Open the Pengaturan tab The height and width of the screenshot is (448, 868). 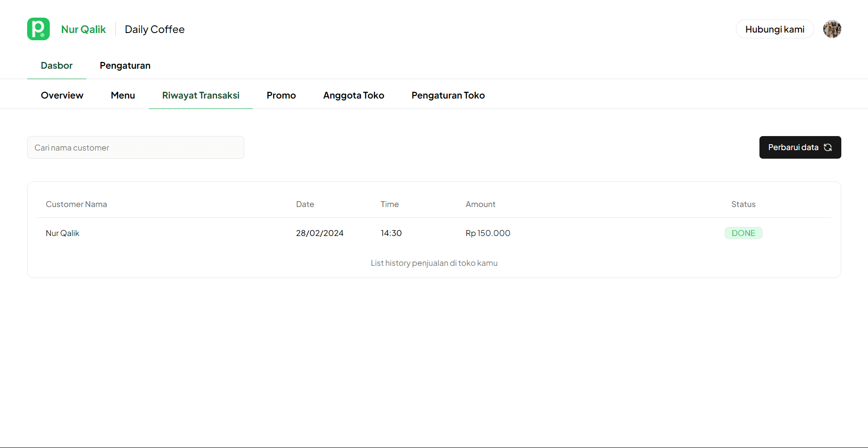125,66
